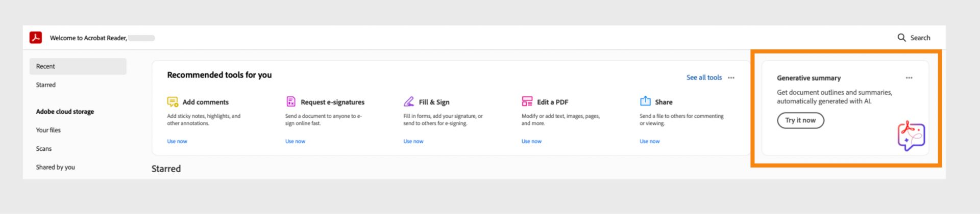Click the Add comments sticky note icon

click(x=173, y=101)
